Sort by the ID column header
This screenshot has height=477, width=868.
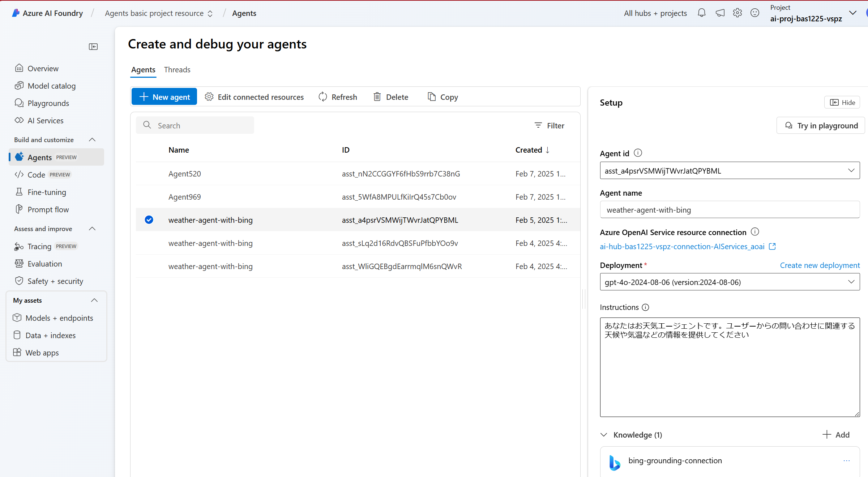(x=346, y=150)
